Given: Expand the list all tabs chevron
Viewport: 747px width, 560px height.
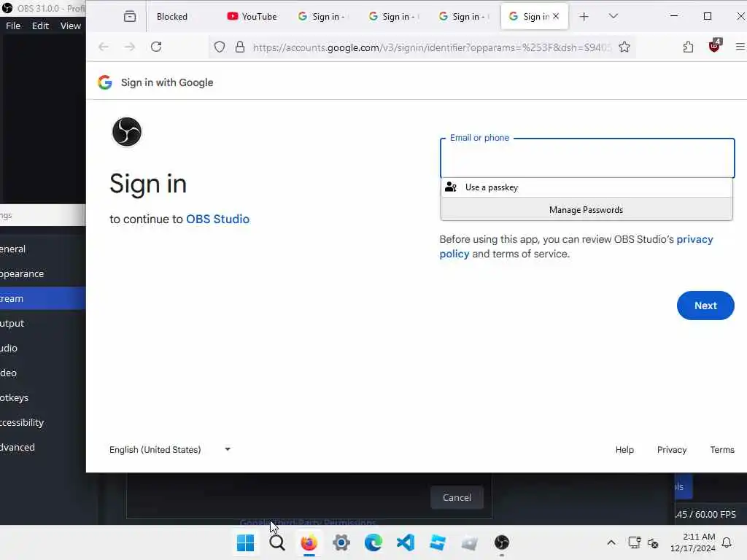Looking at the screenshot, I should [613, 17].
